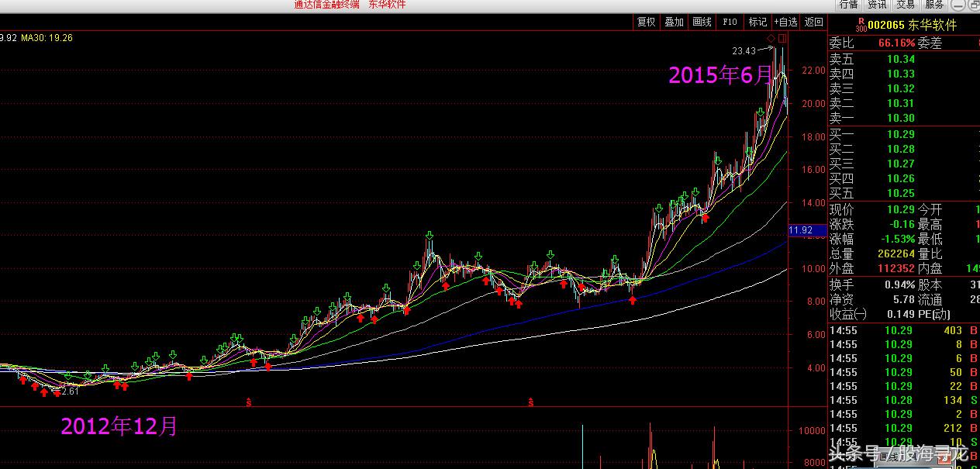Click the square window icon above chart peak

782,38
